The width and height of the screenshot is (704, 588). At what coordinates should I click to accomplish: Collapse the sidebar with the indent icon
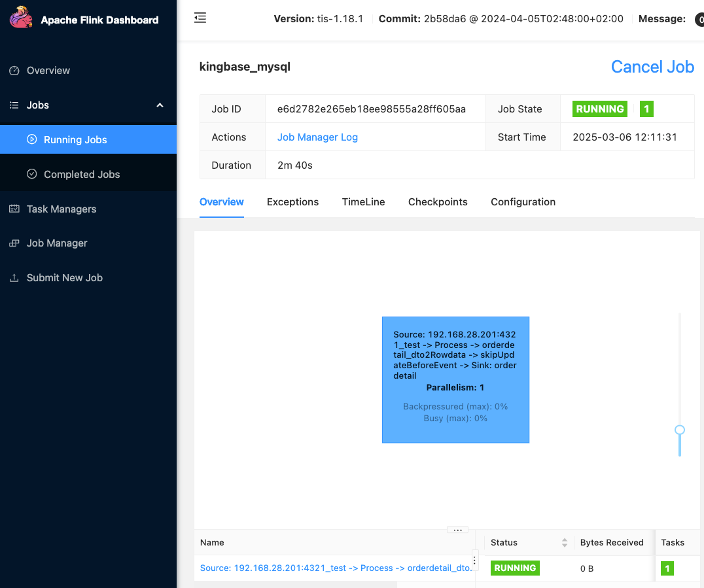tap(200, 18)
